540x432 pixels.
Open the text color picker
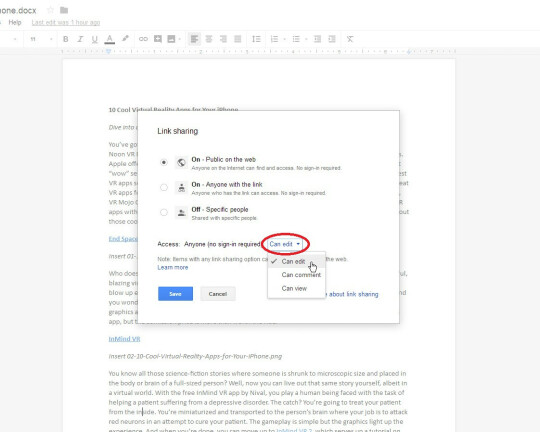(x=110, y=39)
